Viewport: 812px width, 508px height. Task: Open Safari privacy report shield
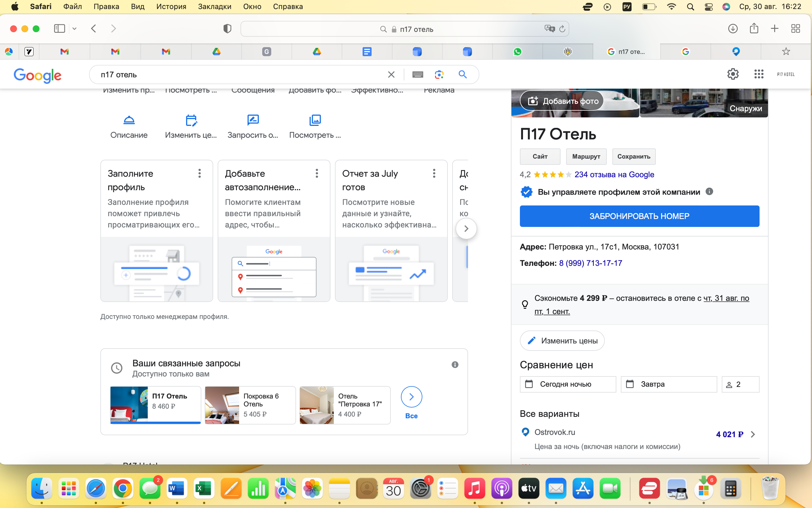pyautogui.click(x=227, y=29)
